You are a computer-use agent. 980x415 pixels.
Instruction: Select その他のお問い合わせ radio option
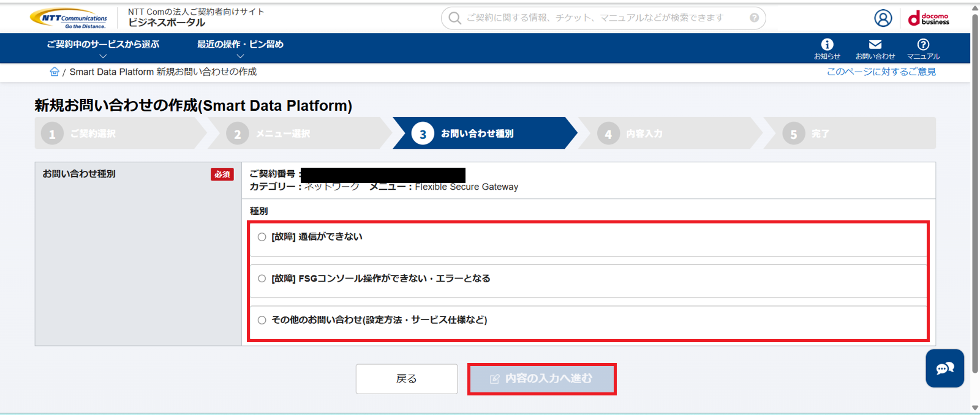[x=262, y=320]
